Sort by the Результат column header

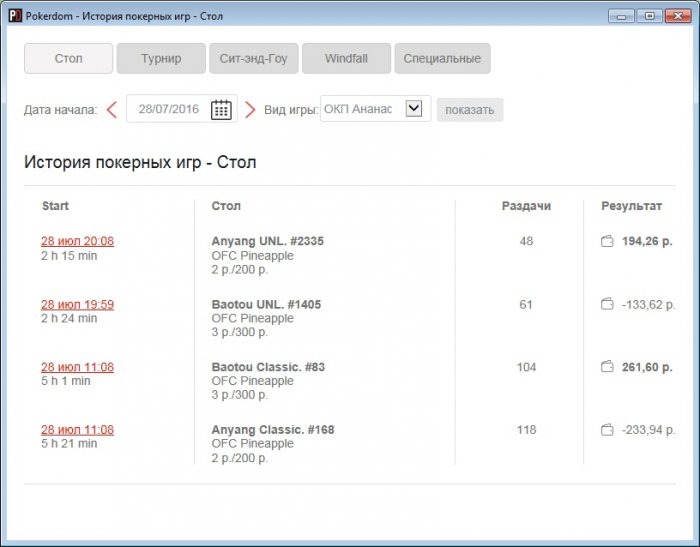click(x=631, y=206)
